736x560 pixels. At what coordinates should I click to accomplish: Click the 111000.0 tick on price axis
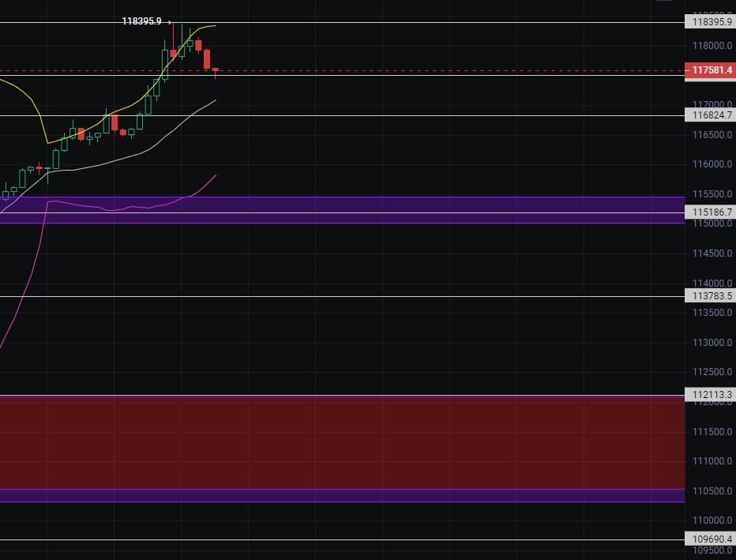tap(712, 461)
